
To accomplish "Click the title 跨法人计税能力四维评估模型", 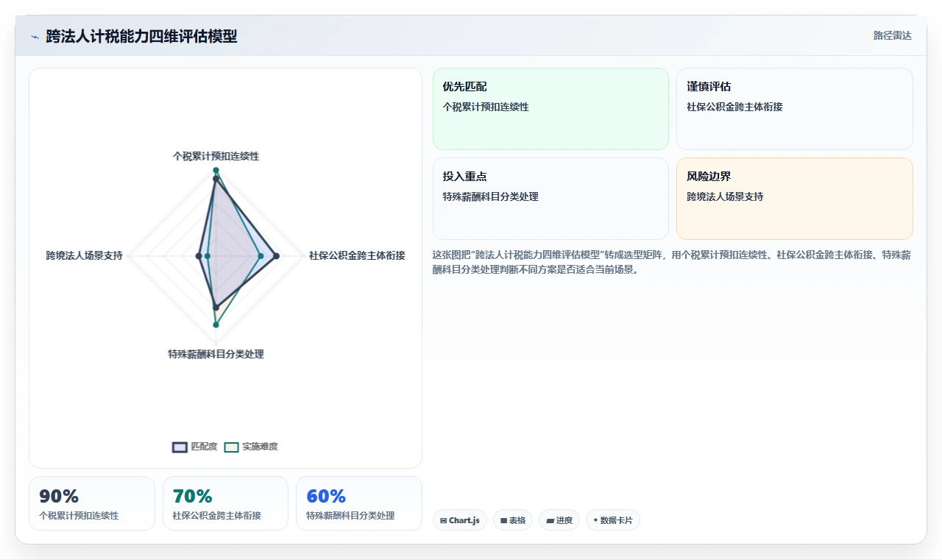I will [x=141, y=36].
